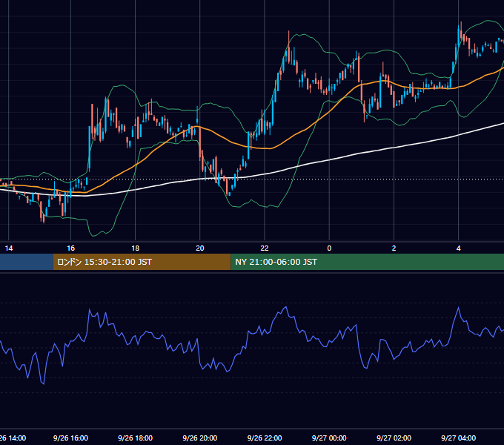Select the NY 21:00-06:00 JST session bar
Viewport: 504px width, 445px height.
point(368,262)
